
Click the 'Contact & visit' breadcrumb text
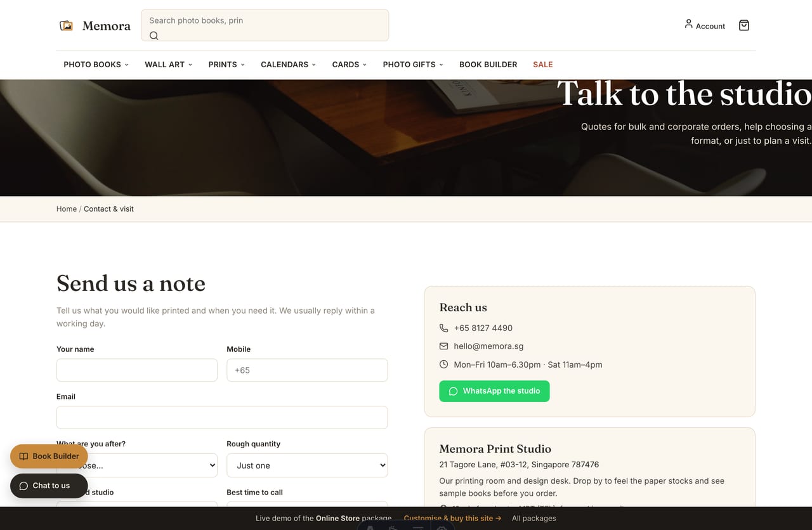(x=108, y=209)
